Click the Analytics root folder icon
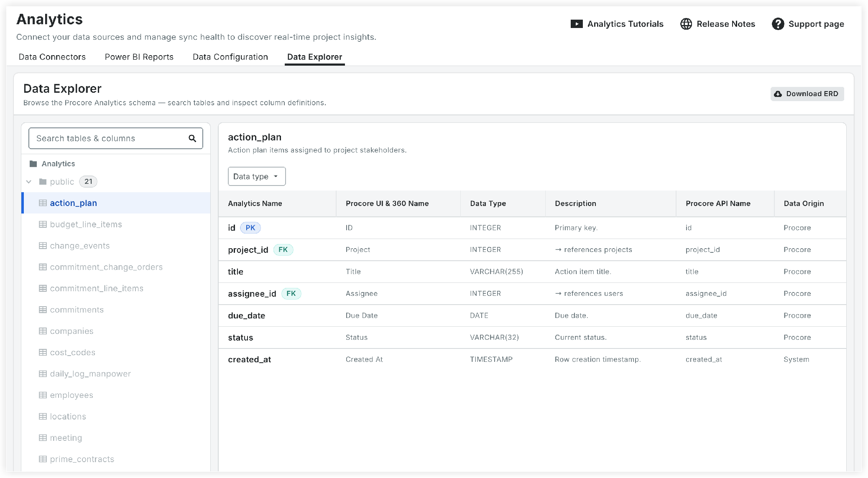The width and height of the screenshot is (868, 478). click(x=33, y=164)
